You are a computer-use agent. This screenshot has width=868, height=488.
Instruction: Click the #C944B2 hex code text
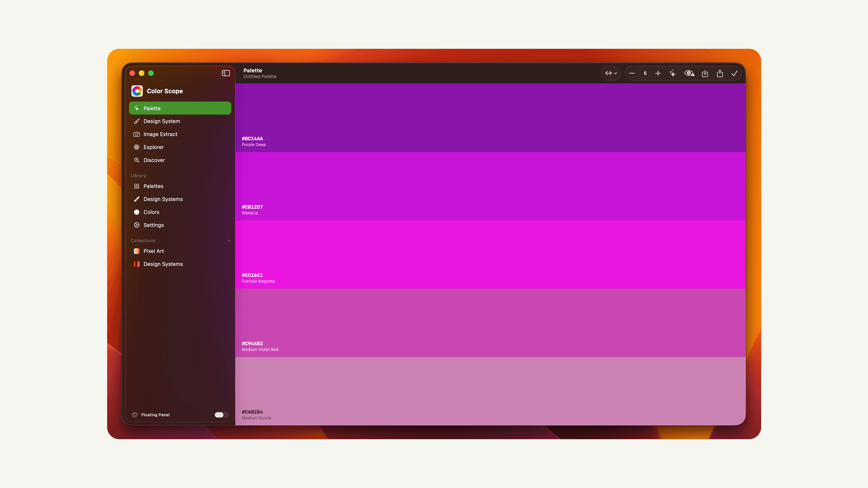(252, 343)
